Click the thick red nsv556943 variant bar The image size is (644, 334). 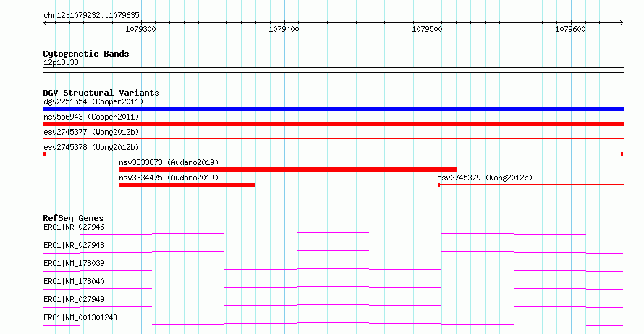(333, 124)
